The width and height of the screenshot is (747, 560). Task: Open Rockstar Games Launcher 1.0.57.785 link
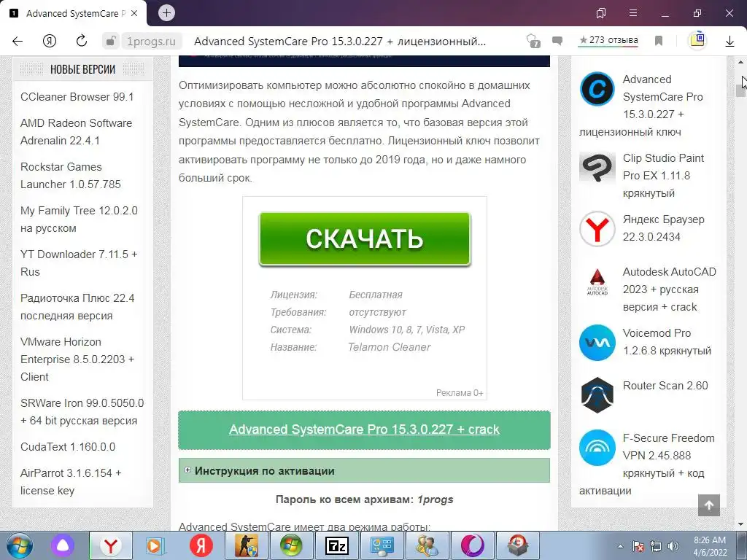pyautogui.click(x=71, y=175)
